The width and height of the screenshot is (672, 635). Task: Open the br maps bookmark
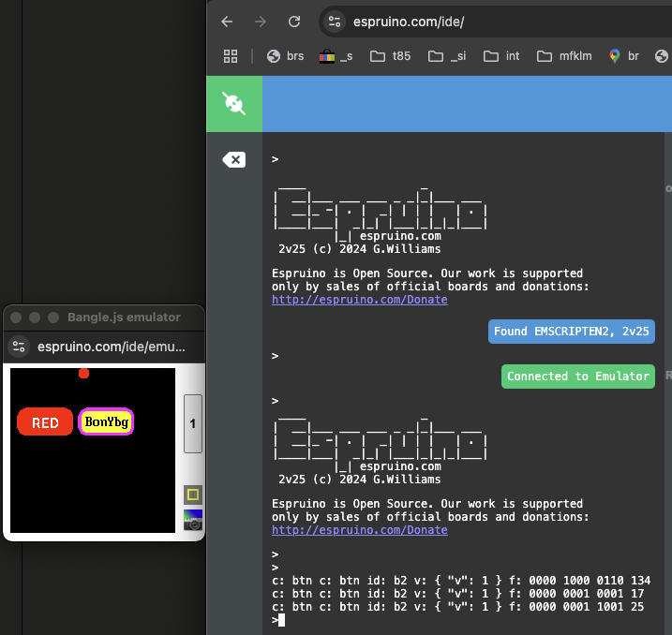coord(624,56)
